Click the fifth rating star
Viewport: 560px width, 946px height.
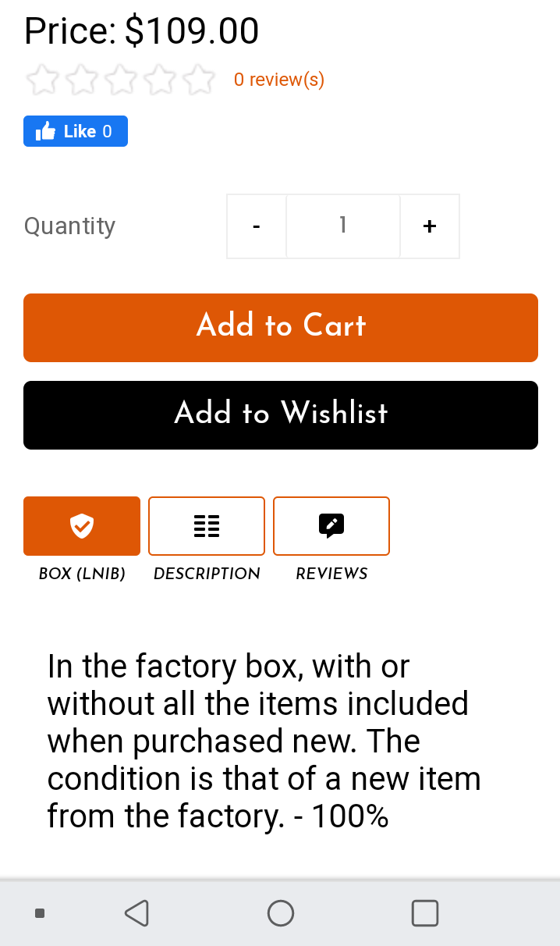[199, 80]
